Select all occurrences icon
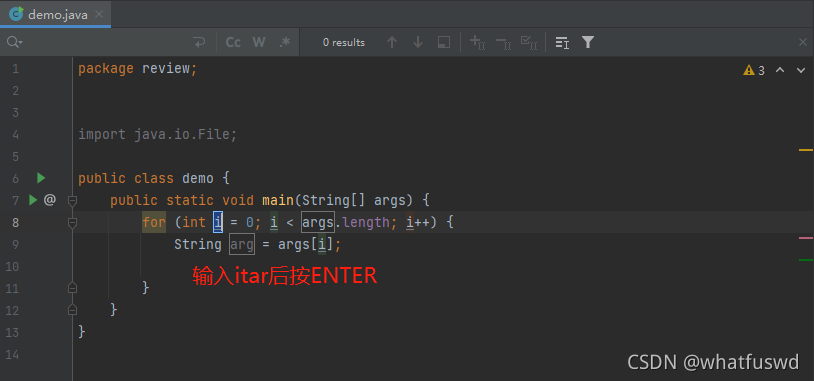The height and width of the screenshot is (381, 814). tap(529, 43)
